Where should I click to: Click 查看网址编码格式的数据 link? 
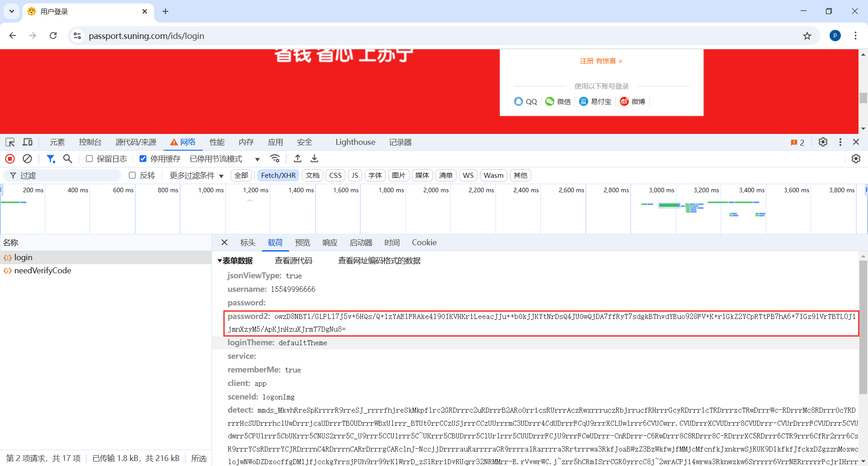(379, 261)
